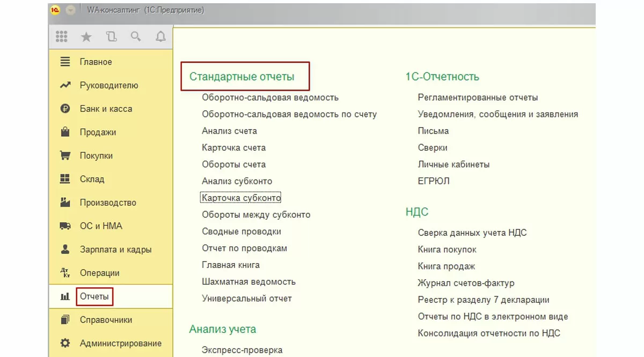Open Экспресс-проверка under Анализ учета

(242, 350)
